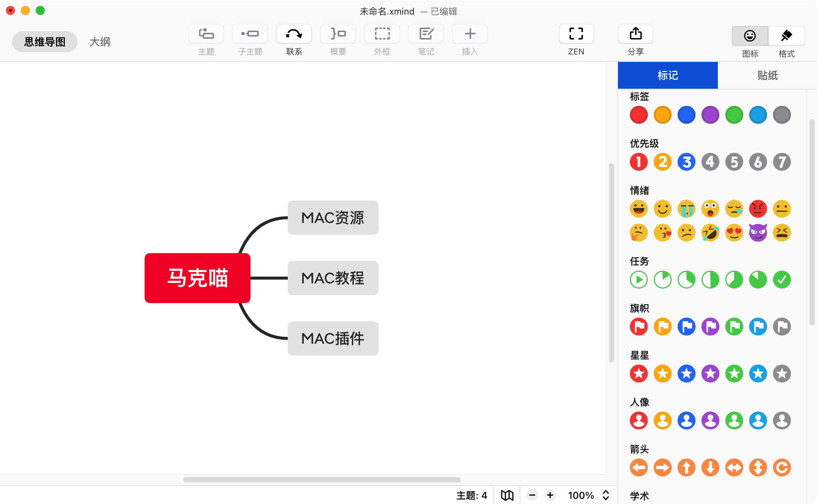Click the zoom in plus button
This screenshot has width=817, height=504.
tap(550, 495)
